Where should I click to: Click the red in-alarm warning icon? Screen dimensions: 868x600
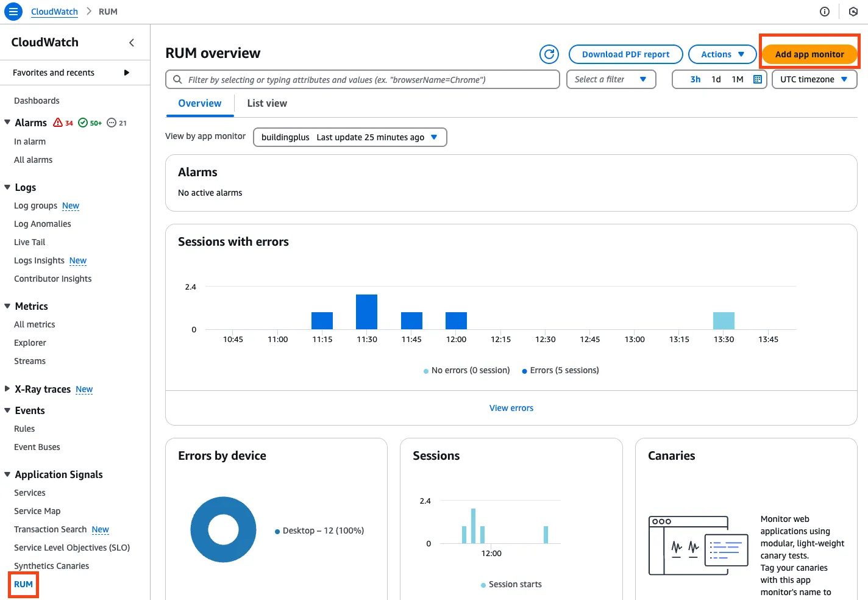(x=58, y=123)
